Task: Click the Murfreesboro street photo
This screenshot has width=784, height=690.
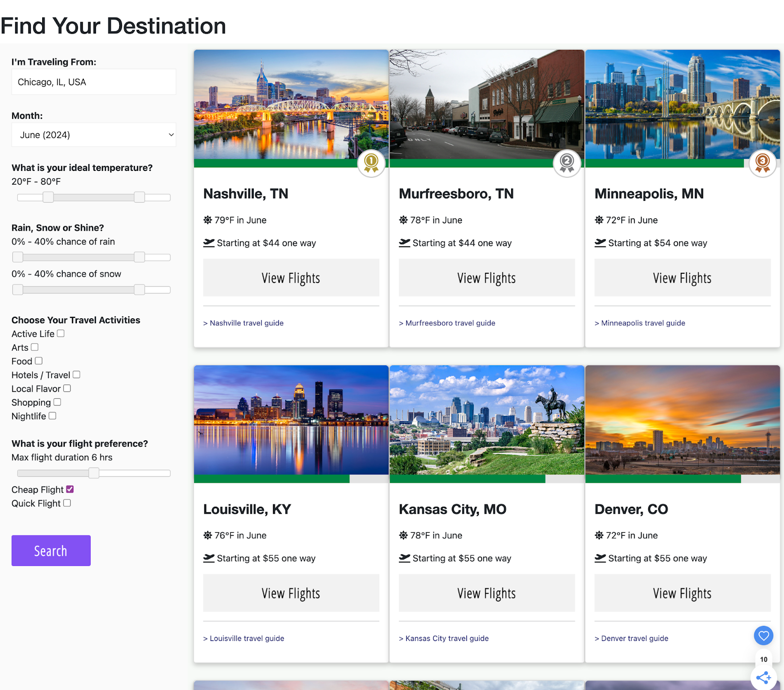Action: pos(487,104)
